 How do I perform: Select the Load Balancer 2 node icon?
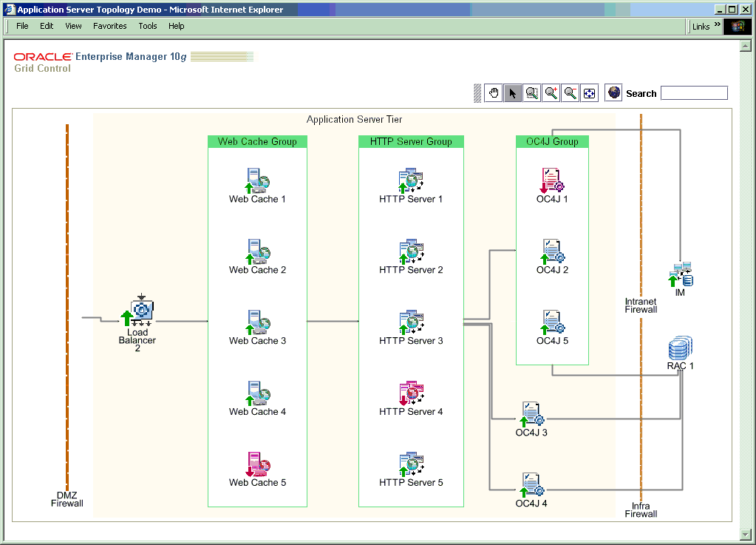click(x=137, y=310)
